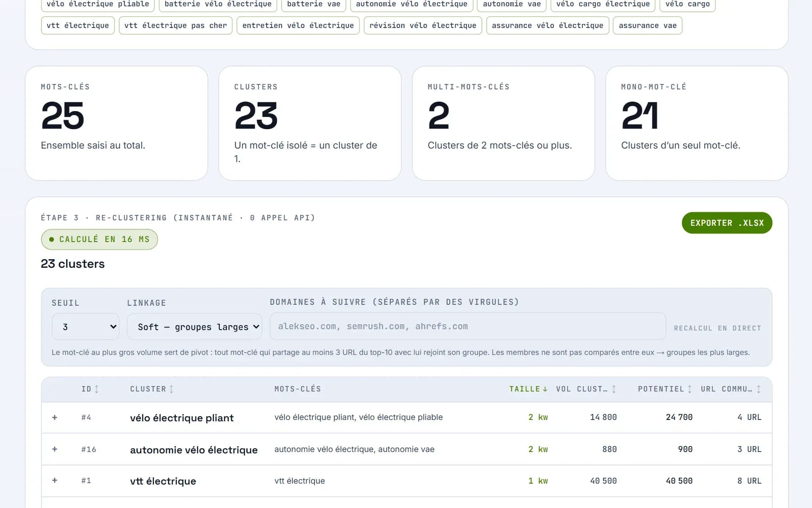Click the 'entretien vélo électrique' tag
Viewport: 812px width, 508px height.
pos(298,25)
